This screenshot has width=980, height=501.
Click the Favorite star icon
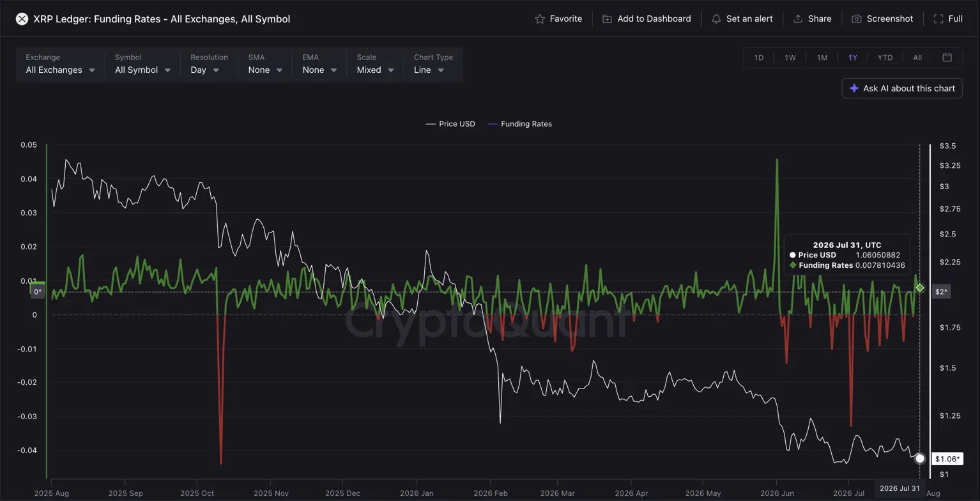click(x=540, y=19)
